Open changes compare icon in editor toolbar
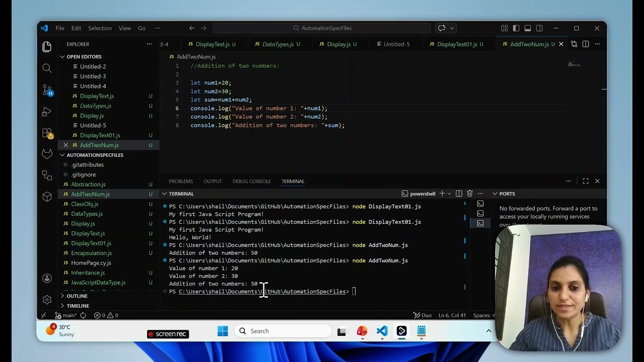The image size is (644, 362). coord(574,44)
